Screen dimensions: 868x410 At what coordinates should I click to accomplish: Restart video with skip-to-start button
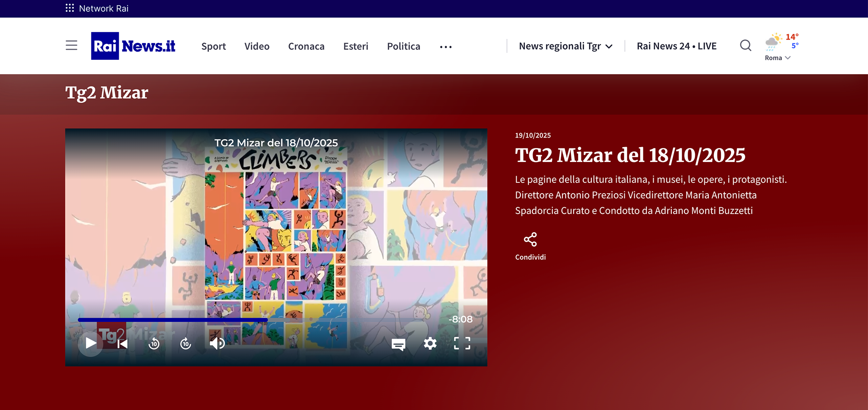point(123,344)
